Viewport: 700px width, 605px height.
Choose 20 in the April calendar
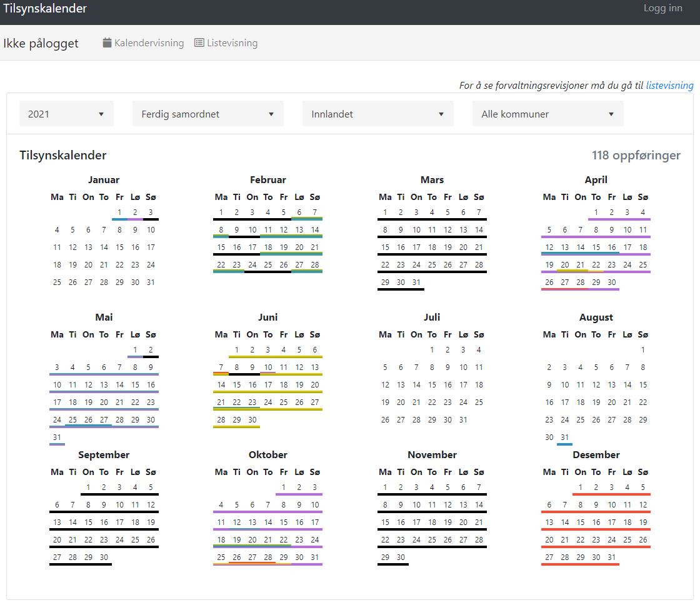click(565, 265)
